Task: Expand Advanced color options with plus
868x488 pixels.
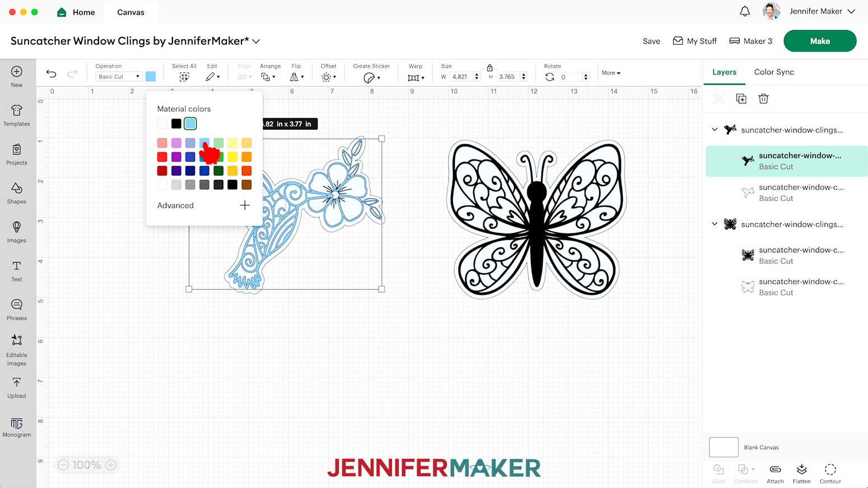Action: 245,205
